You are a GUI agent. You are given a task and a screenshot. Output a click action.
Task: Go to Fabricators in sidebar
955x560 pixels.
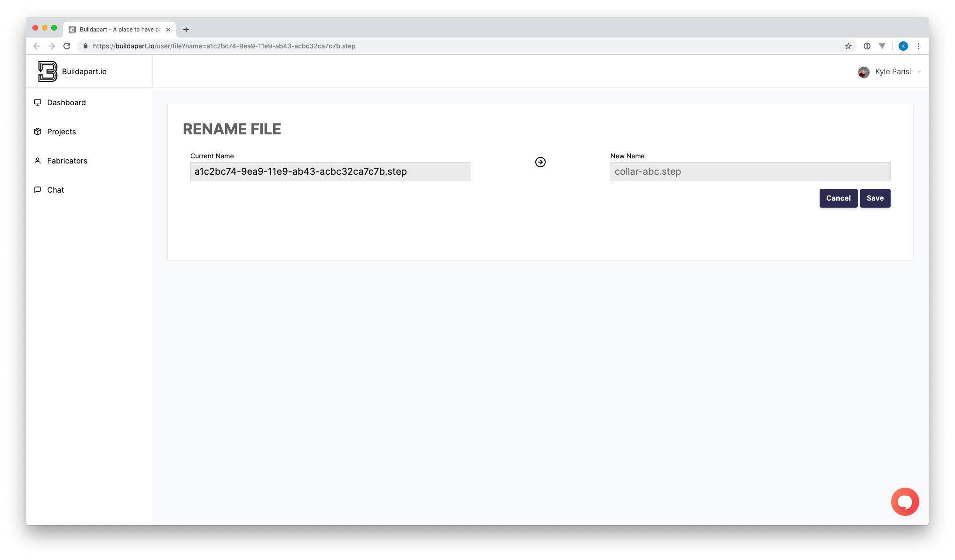point(67,161)
